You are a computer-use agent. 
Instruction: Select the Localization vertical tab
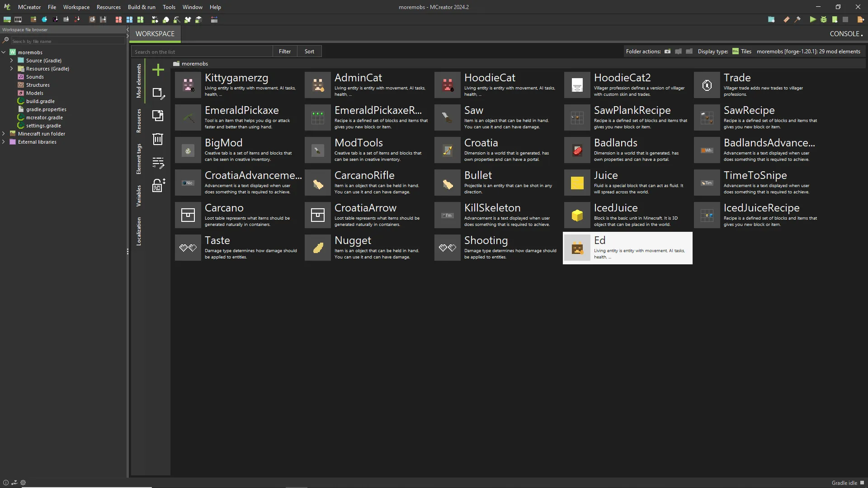[139, 231]
